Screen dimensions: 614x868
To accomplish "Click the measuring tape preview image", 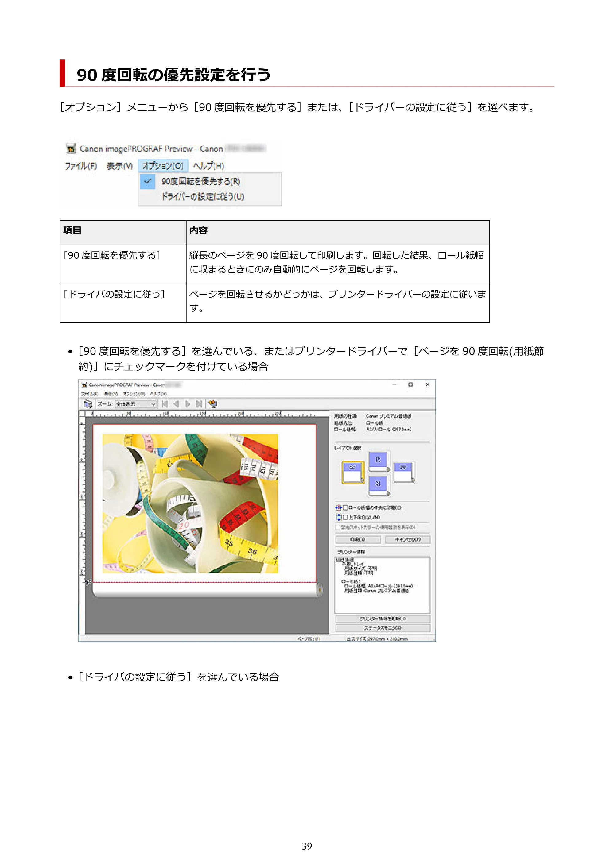I will [190, 503].
